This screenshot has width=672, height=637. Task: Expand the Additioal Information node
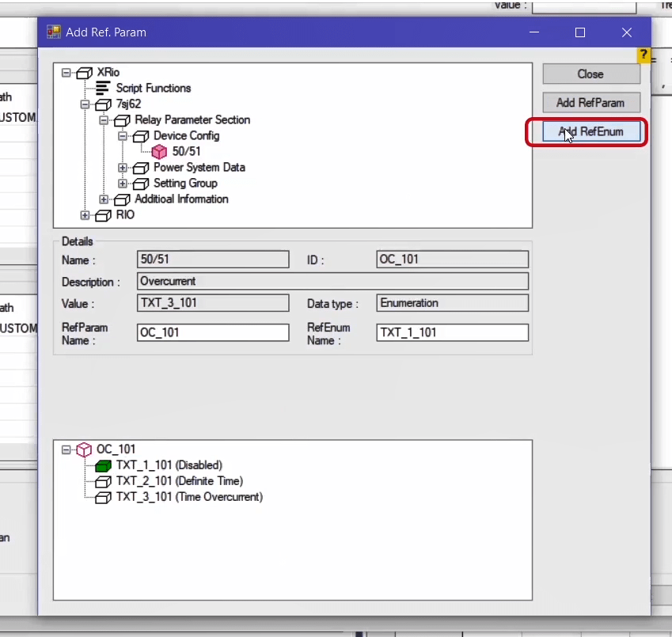click(x=104, y=199)
